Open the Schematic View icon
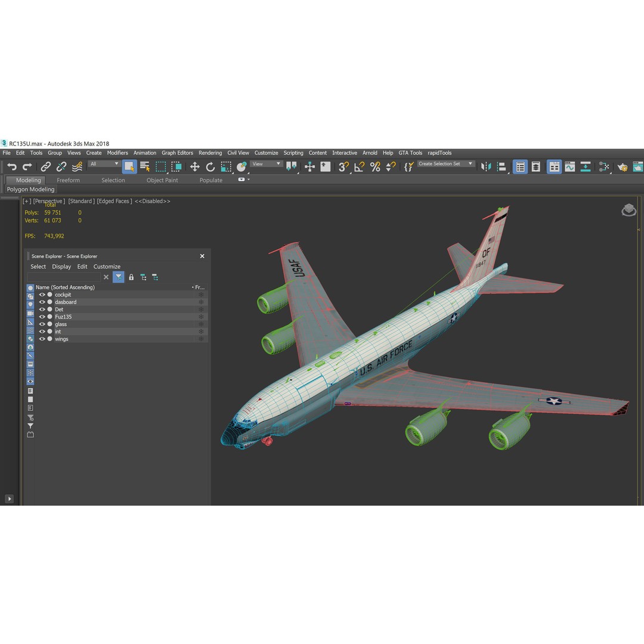 coord(586,167)
